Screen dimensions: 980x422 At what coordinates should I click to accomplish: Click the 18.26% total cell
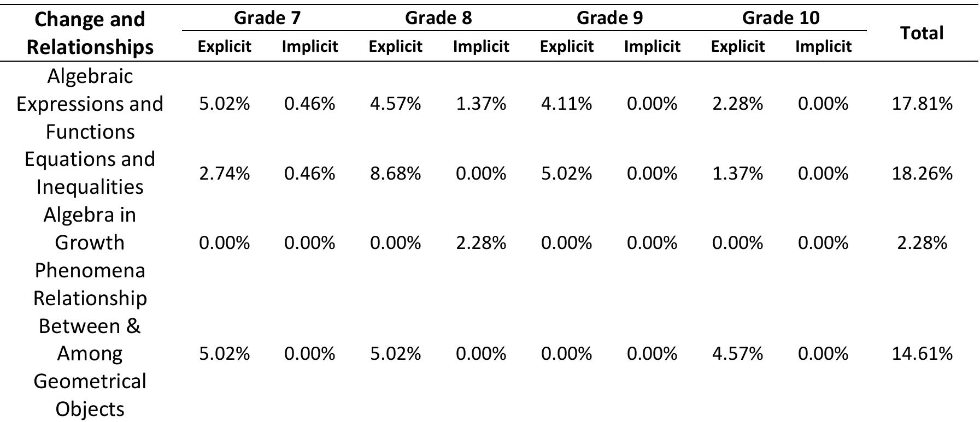pyautogui.click(x=922, y=174)
